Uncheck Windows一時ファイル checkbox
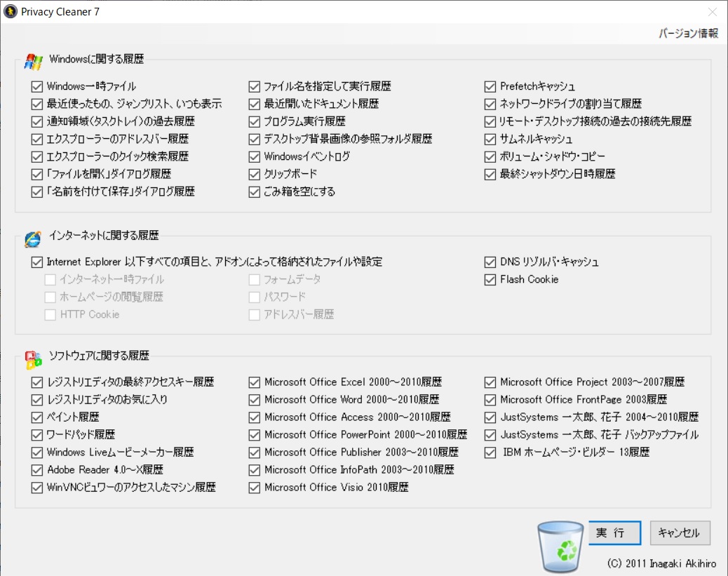Image resolution: width=728 pixels, height=576 pixels. point(36,86)
